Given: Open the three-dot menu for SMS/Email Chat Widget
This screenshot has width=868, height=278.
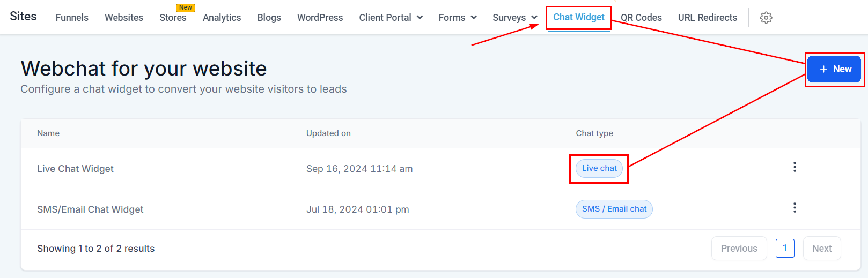Looking at the screenshot, I should coord(795,208).
